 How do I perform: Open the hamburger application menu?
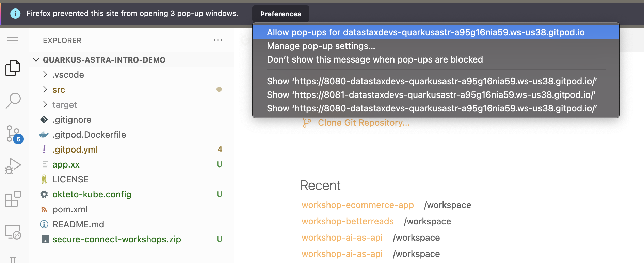pos(13,40)
